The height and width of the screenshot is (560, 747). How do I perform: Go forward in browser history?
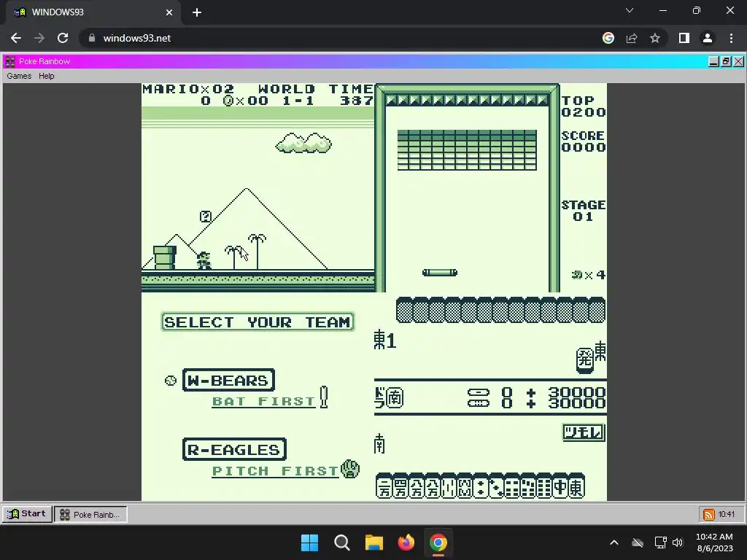[39, 38]
